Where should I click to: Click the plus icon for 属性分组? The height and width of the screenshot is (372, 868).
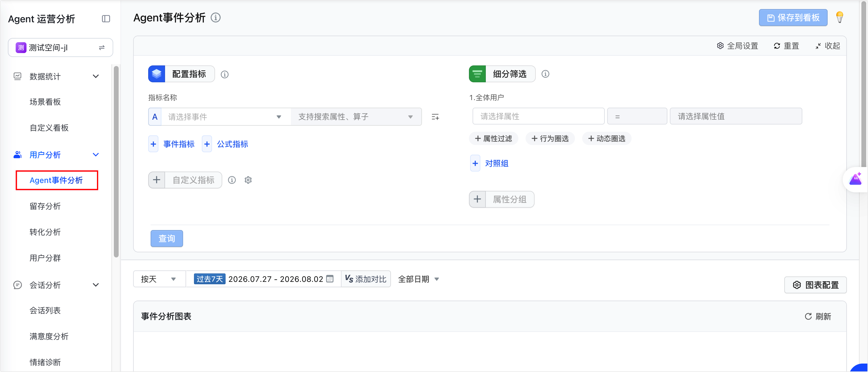(477, 199)
